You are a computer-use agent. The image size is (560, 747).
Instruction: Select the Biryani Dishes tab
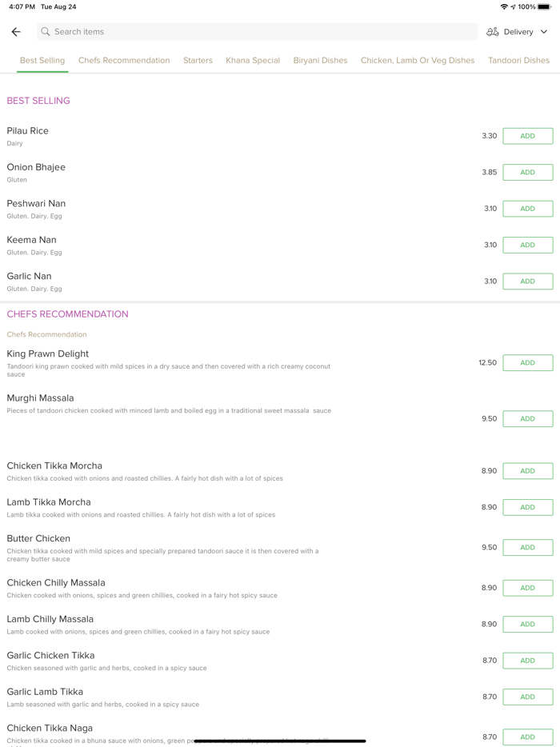pos(320,61)
